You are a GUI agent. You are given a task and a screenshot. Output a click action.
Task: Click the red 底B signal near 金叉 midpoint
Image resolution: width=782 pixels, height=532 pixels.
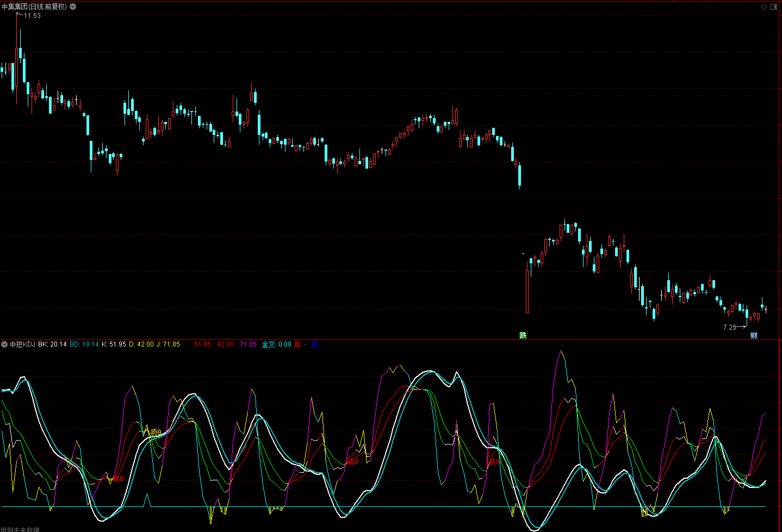click(x=353, y=461)
